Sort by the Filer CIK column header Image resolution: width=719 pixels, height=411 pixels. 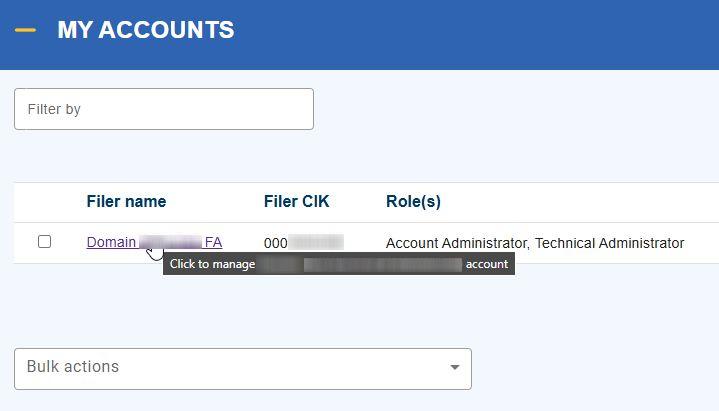click(296, 201)
